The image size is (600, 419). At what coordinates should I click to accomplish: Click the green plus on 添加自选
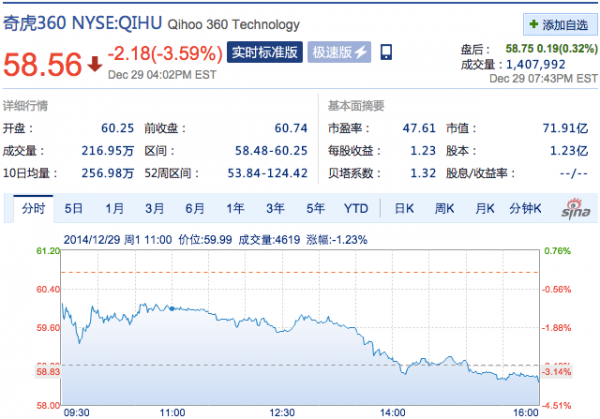tap(533, 25)
